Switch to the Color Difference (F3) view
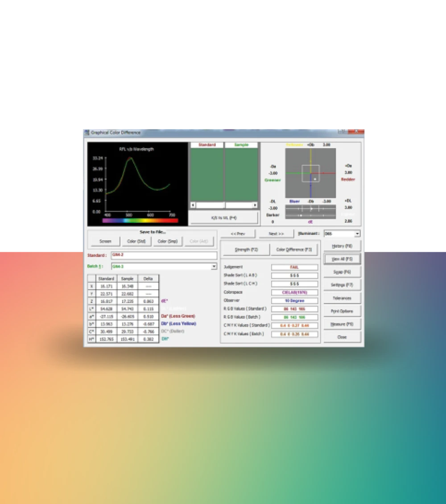Viewport: 446px width, 504px height. (x=294, y=250)
